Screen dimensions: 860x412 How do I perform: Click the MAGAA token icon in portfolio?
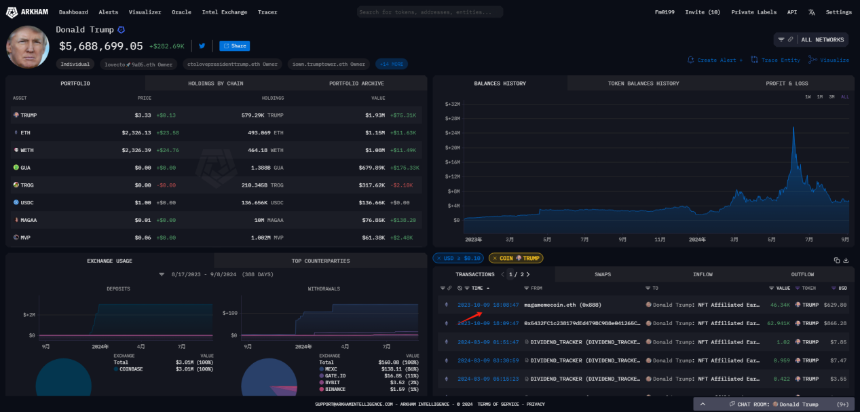click(x=16, y=220)
